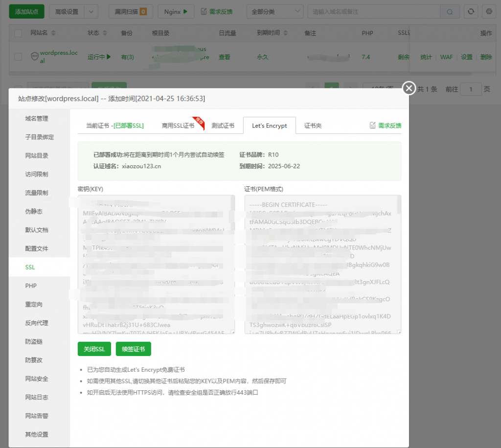Screen dimensions: 501x448
Task: Open 域名管理 in sidebar
Action: (37, 118)
